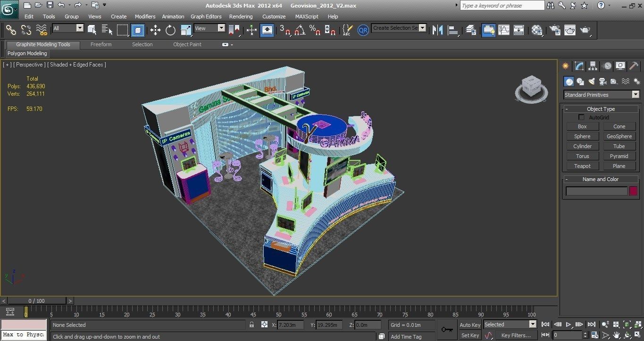
Task: Open the Curve Editor icon
Action: (504, 30)
